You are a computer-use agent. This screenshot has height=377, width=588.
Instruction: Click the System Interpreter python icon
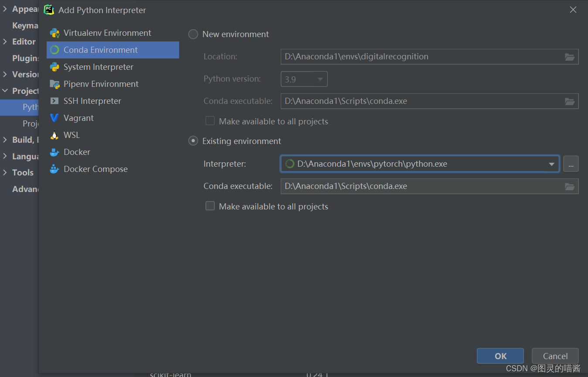[54, 67]
